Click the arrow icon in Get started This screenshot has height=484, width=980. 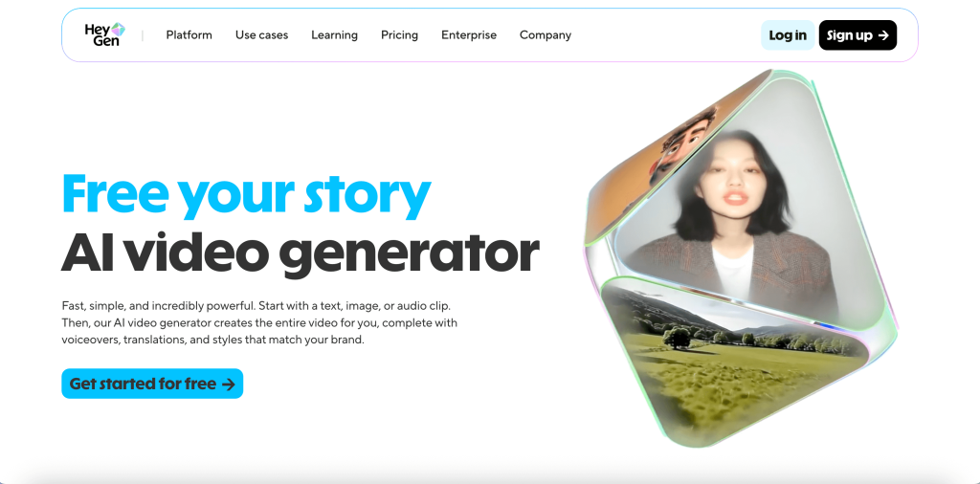228,385
